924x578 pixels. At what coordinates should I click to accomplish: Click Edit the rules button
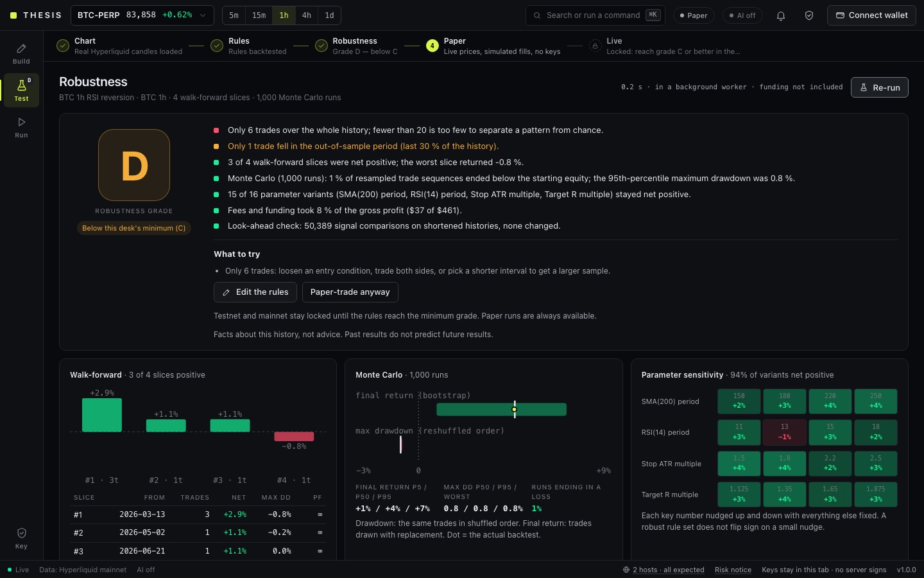(x=255, y=292)
